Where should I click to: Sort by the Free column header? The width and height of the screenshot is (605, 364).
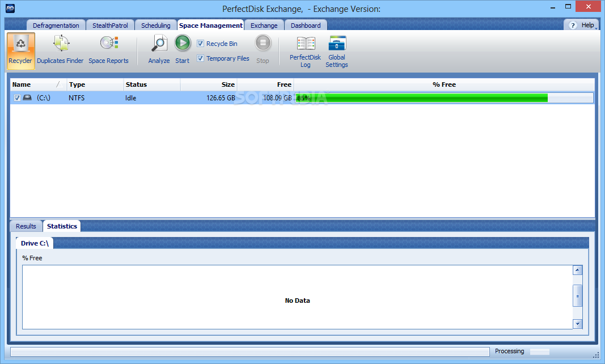265,84
